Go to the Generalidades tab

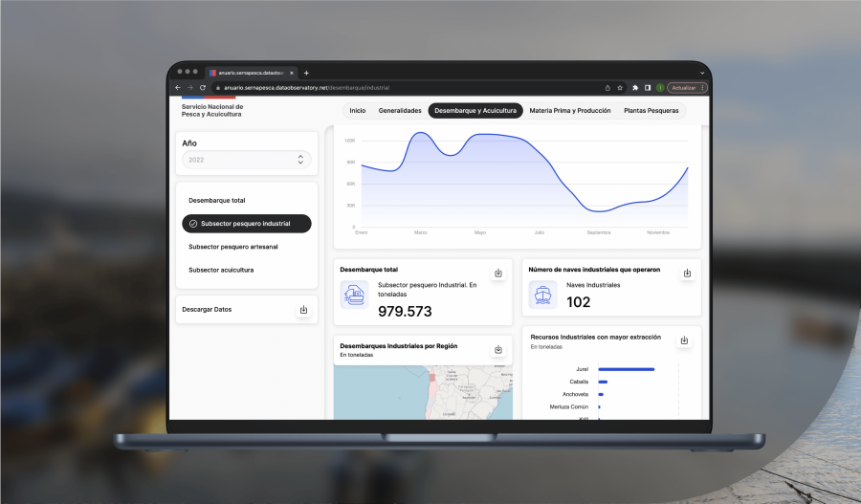coord(400,111)
